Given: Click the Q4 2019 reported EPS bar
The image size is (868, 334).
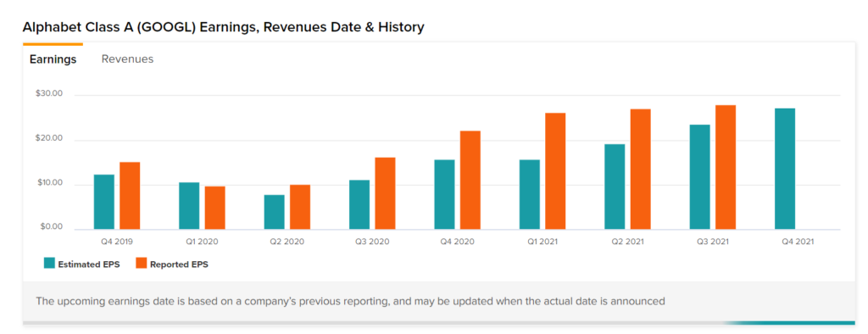Looking at the screenshot, I should (x=130, y=196).
